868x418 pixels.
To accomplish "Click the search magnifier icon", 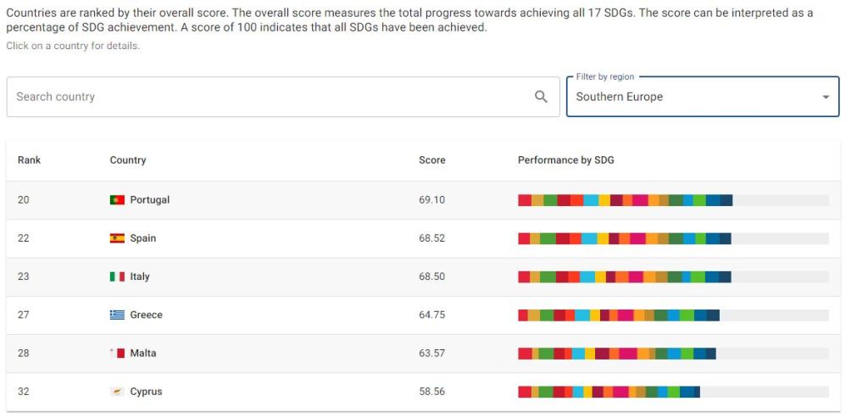I will (x=541, y=97).
